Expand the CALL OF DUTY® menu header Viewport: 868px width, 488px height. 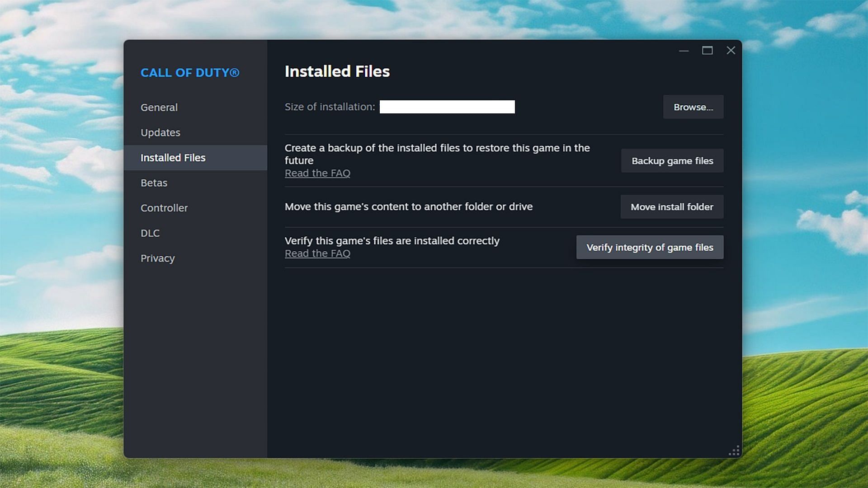(x=190, y=72)
